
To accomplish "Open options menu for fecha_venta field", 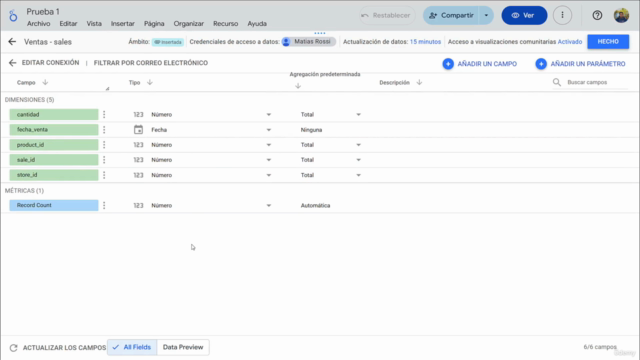I will [104, 130].
